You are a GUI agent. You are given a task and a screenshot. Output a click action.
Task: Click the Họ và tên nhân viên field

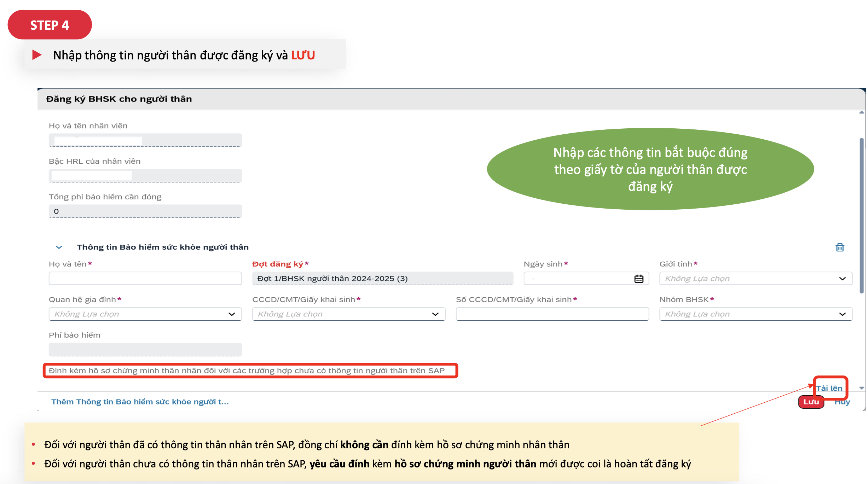tap(145, 140)
